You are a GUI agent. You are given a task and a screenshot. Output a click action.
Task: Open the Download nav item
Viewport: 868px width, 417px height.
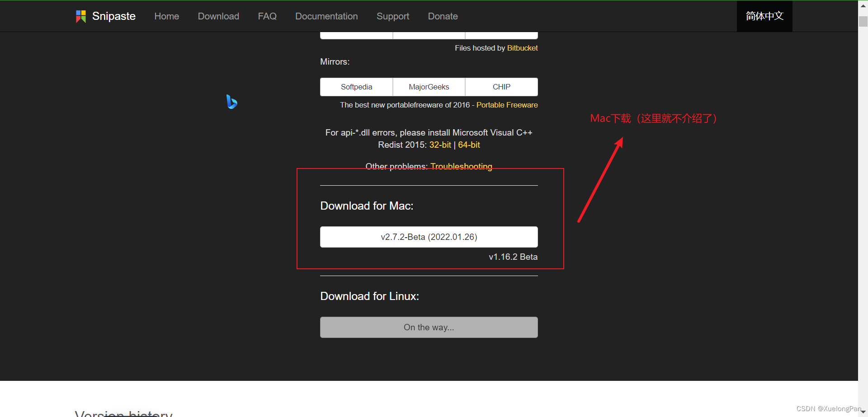[x=218, y=16]
